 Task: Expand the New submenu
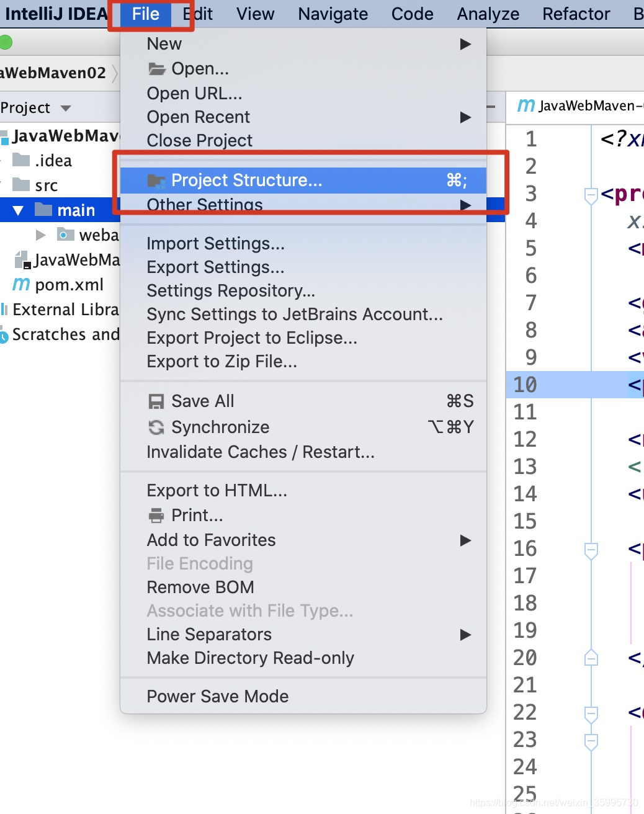pos(303,44)
